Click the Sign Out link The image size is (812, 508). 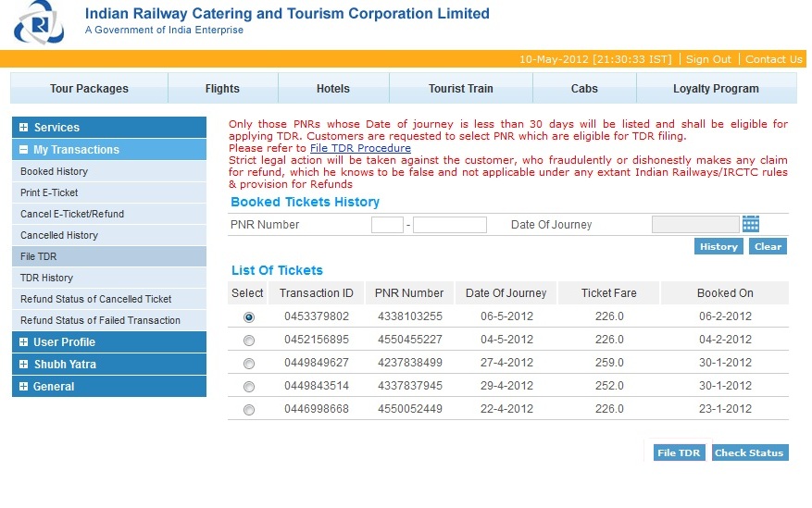click(x=708, y=59)
